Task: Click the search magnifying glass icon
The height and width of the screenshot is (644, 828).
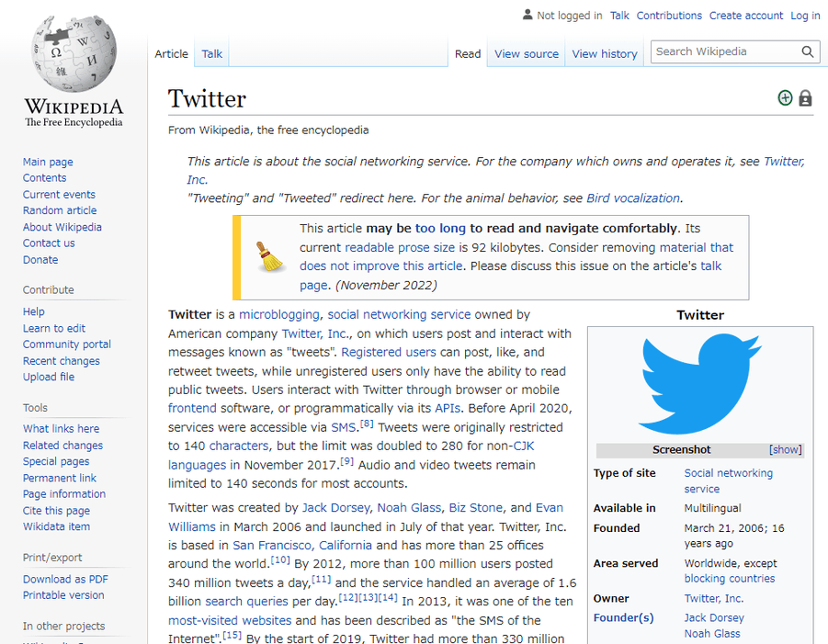Action: click(808, 51)
